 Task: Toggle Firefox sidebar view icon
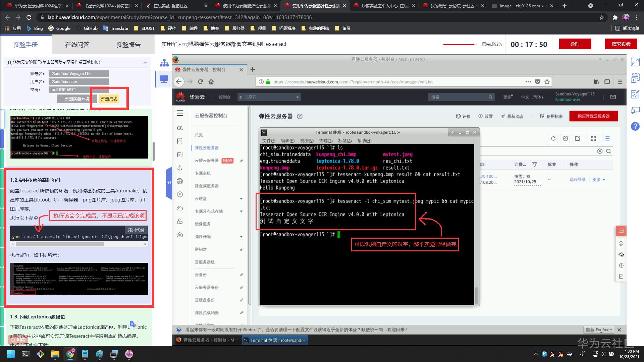tap(607, 82)
